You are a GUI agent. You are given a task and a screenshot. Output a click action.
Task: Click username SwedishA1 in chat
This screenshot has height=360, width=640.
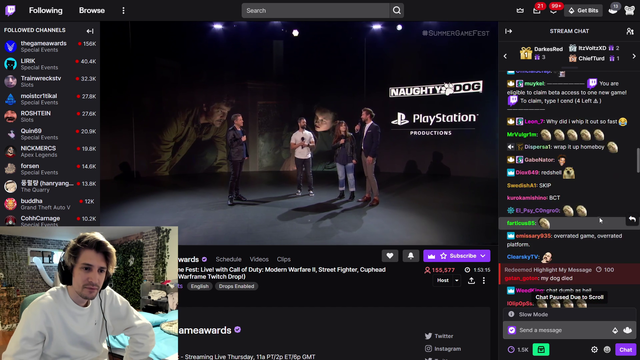pos(522,185)
